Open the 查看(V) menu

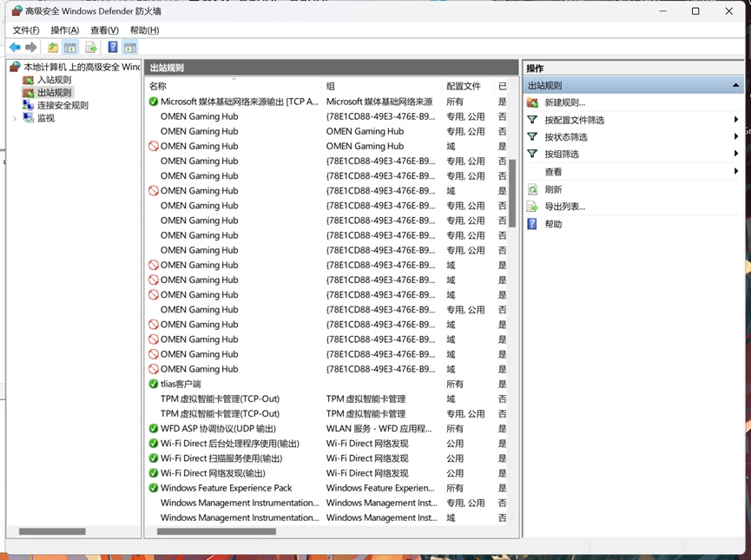[104, 30]
